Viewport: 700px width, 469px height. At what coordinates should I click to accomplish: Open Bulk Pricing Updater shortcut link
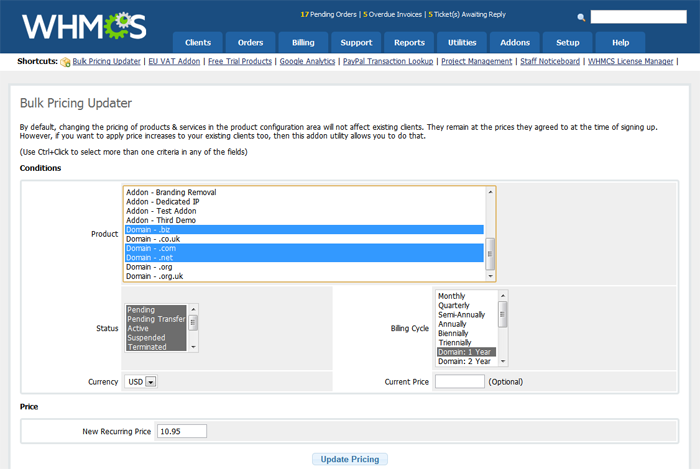(106, 61)
